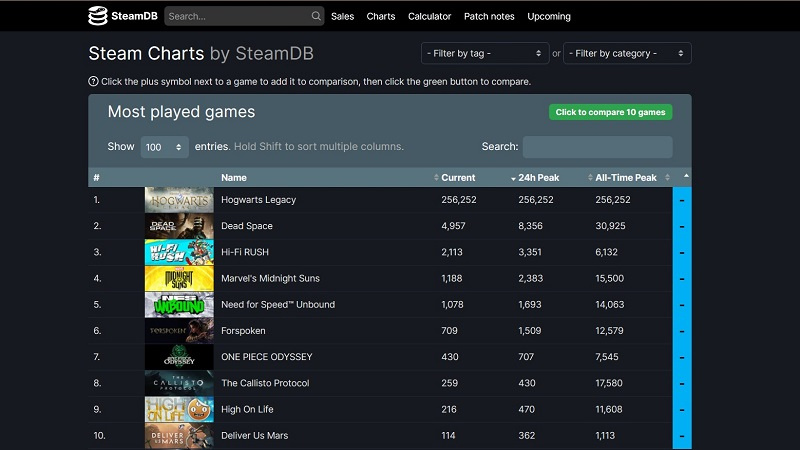Open the Forspoken game link
The width and height of the screenshot is (800, 450).
[243, 331]
